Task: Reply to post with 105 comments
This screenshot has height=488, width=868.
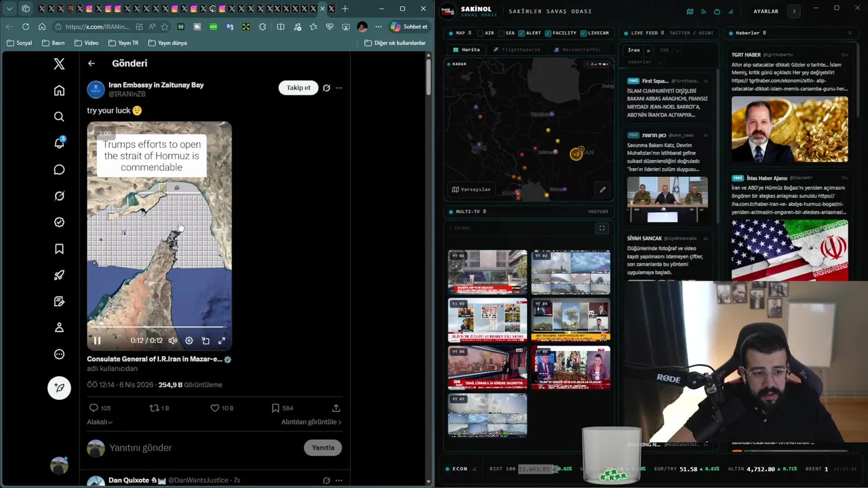Action: pos(100,408)
